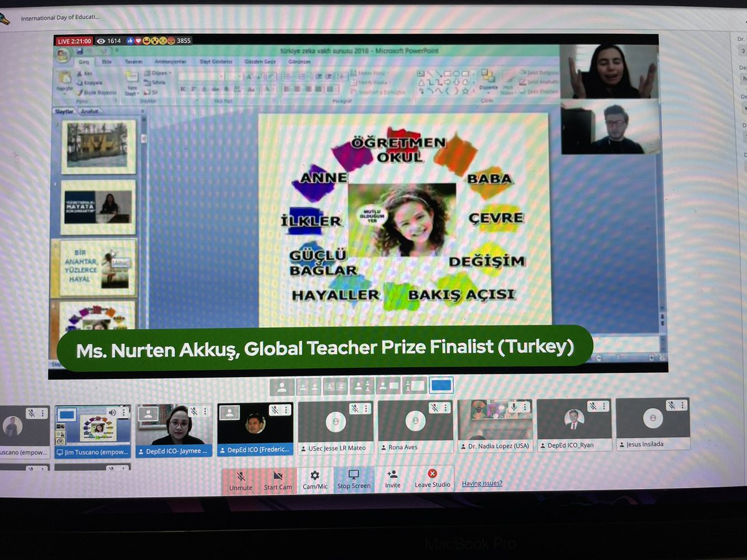Open the Slayt Gösterisi ribbon tab
This screenshot has width=747, height=560.
[215, 62]
